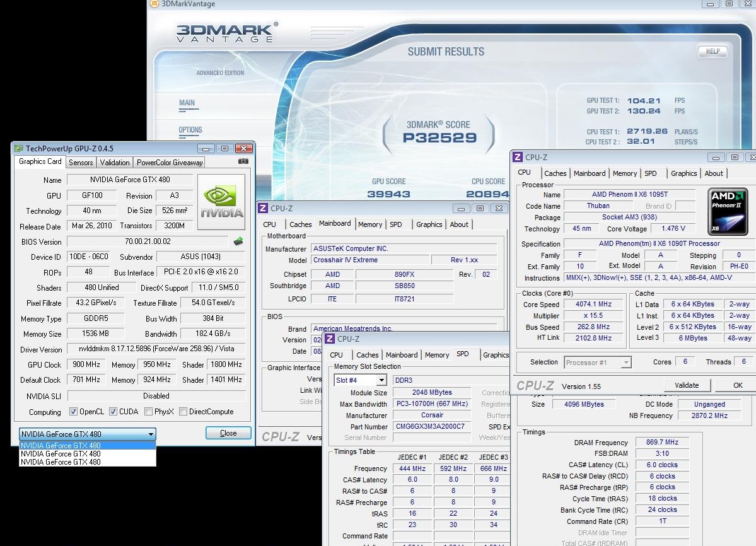Open SPD tab in front CPU-Z window
Image resolution: width=756 pixels, height=546 pixels.
(x=651, y=173)
